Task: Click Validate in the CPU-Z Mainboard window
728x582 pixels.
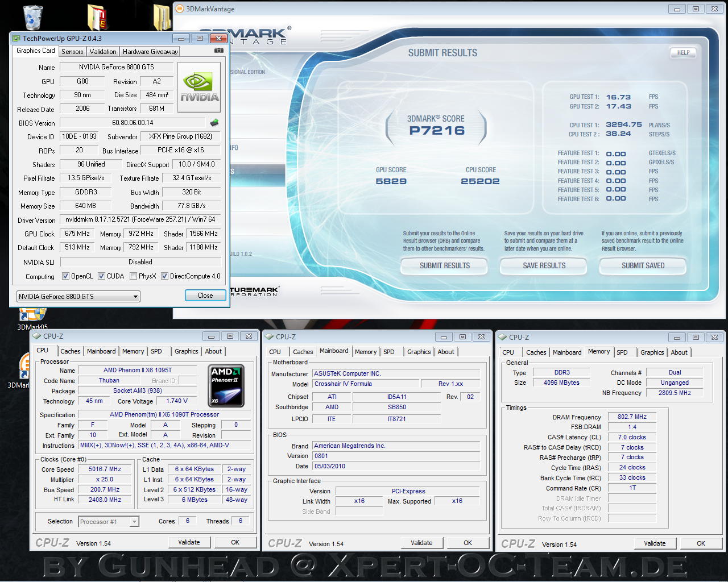Action: 421,543
